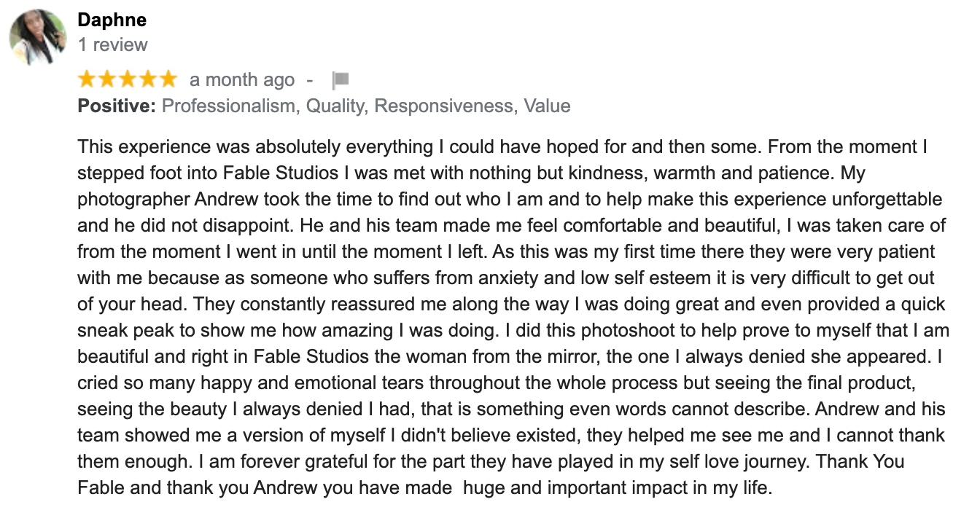Click the fourth yellow rating star
This screenshot has width=980, height=510.
point(147,79)
